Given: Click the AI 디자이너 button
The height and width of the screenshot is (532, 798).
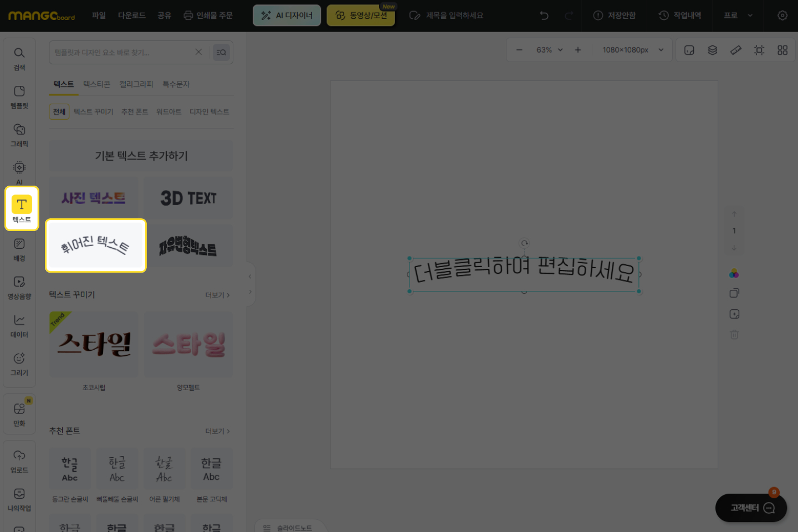Looking at the screenshot, I should 287,16.
